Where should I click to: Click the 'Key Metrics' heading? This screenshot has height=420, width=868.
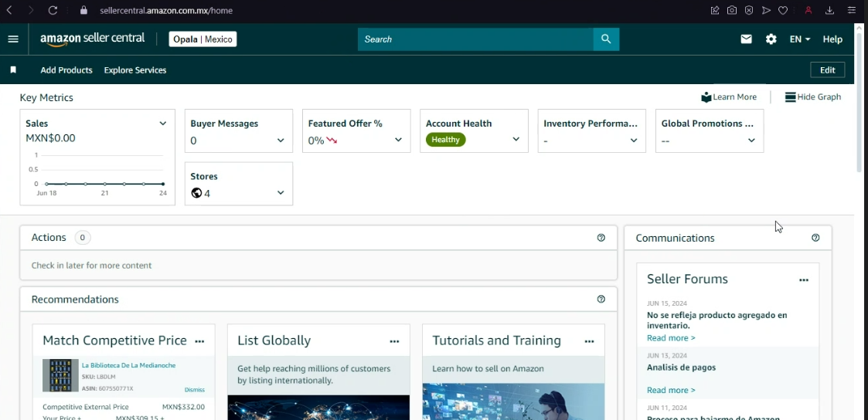(x=46, y=98)
